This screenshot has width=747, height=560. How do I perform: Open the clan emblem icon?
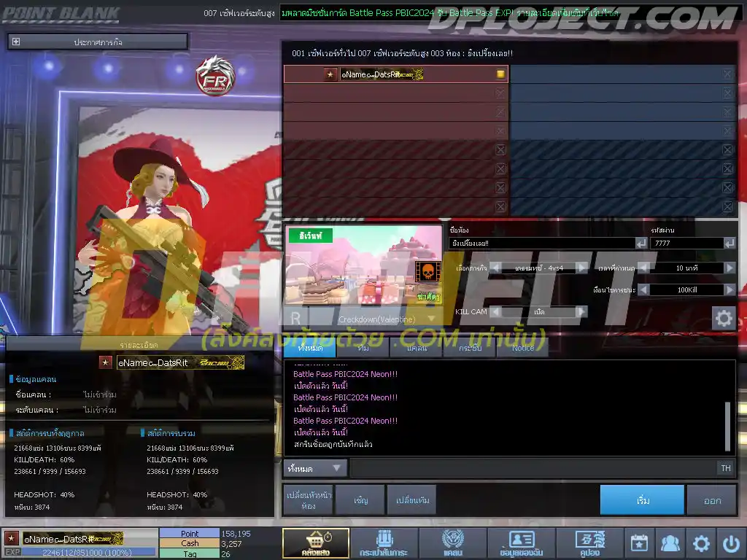(452, 542)
